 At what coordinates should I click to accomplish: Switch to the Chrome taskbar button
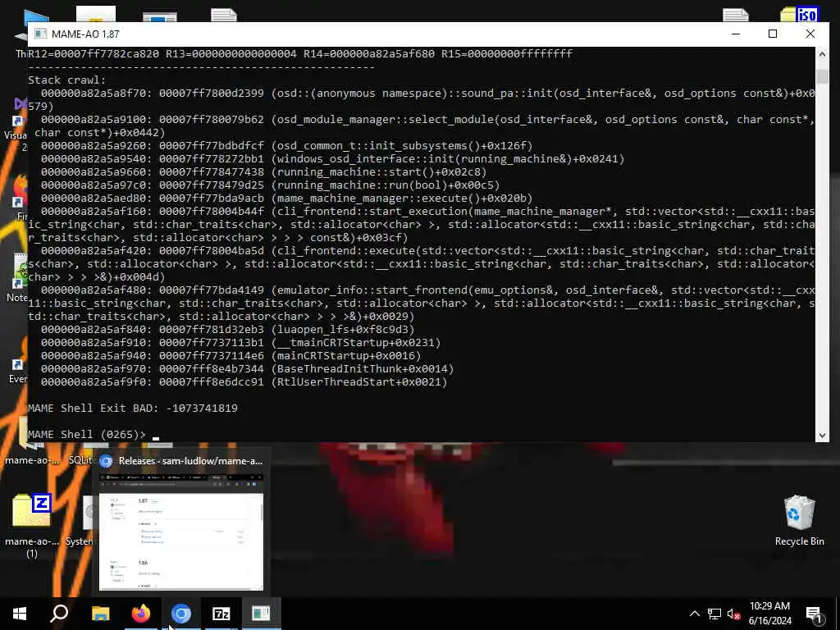point(181,614)
